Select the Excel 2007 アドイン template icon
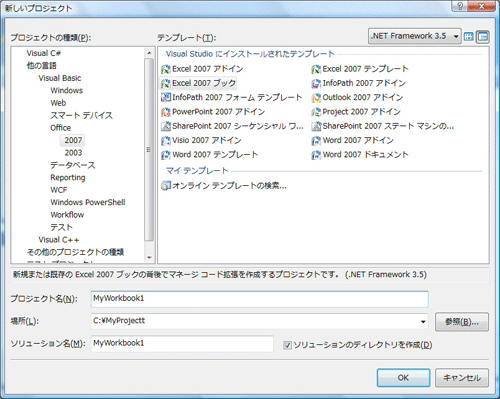This screenshot has height=399, width=500. pyautogui.click(x=166, y=69)
